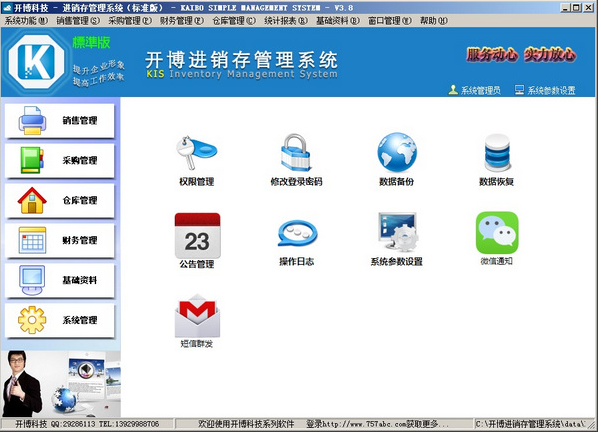Screen dimensions: 601x433
Task: Open the 财务管理 menu in the menu bar
Action: pyautogui.click(x=182, y=21)
